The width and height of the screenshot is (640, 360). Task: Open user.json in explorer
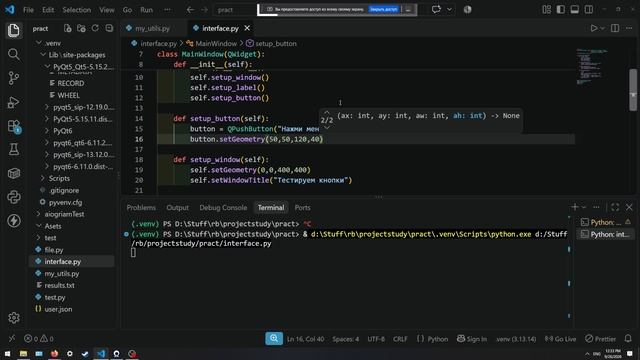point(58,309)
